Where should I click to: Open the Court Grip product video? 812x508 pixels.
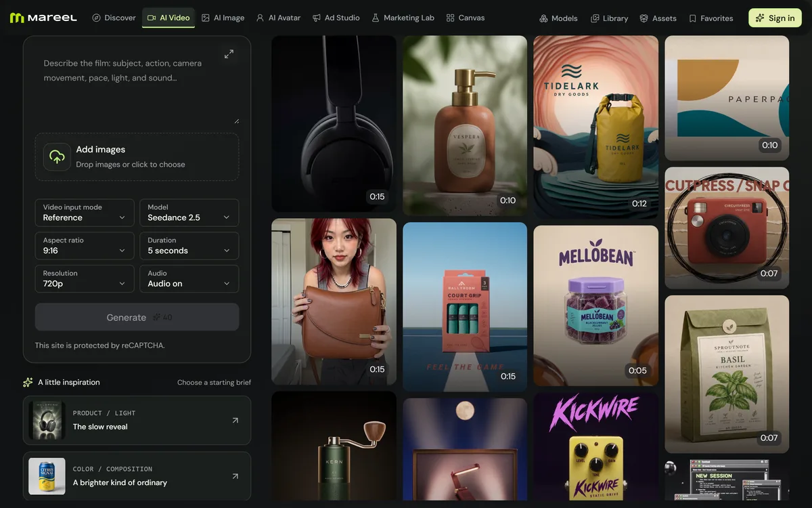pos(465,307)
